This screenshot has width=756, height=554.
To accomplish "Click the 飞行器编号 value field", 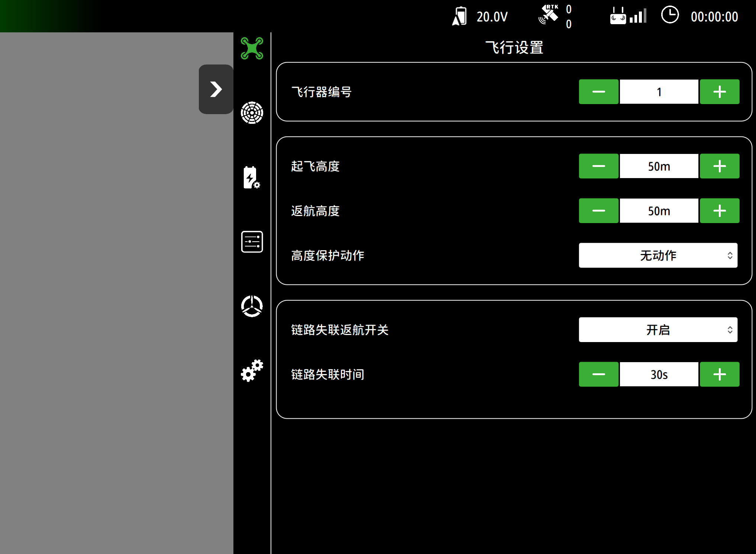I will coord(659,92).
